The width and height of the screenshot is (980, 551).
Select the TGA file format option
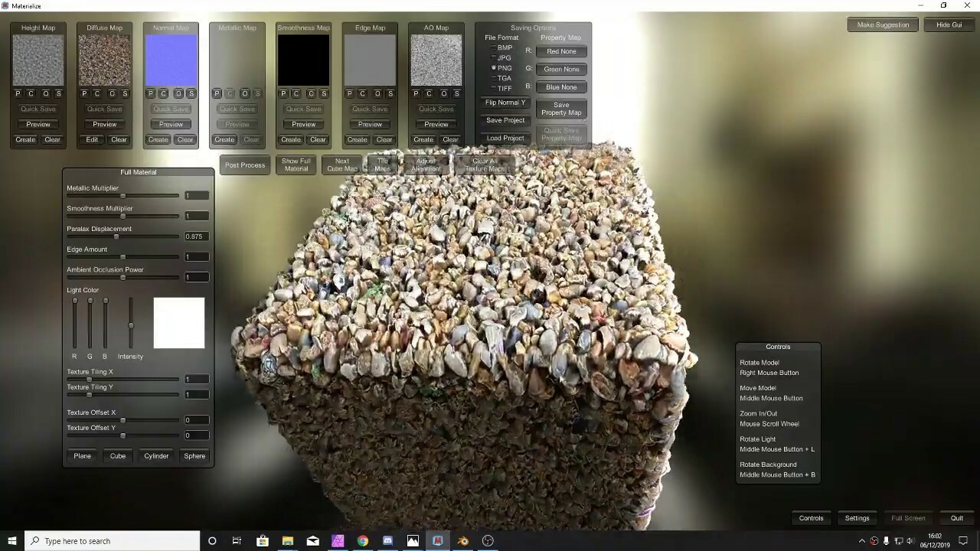[495, 78]
